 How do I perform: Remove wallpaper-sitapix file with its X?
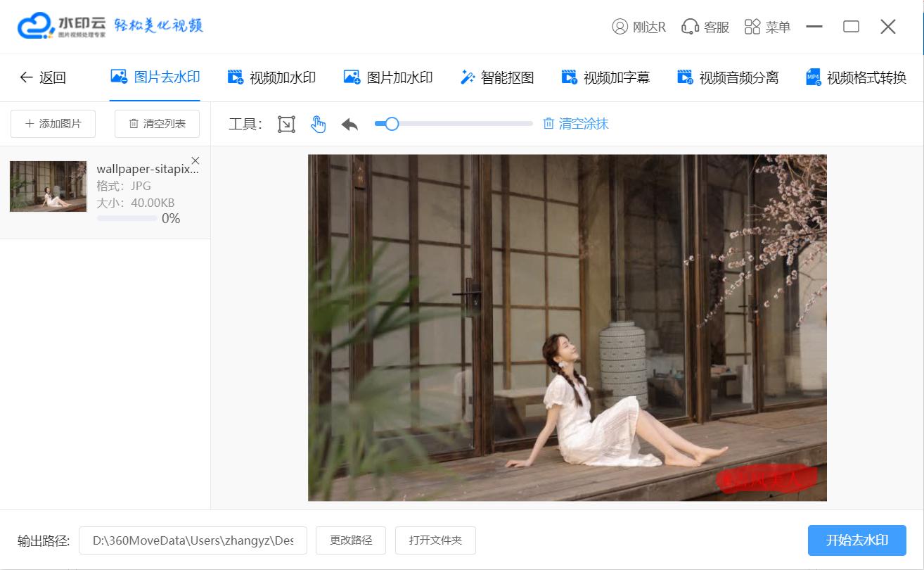(x=195, y=160)
